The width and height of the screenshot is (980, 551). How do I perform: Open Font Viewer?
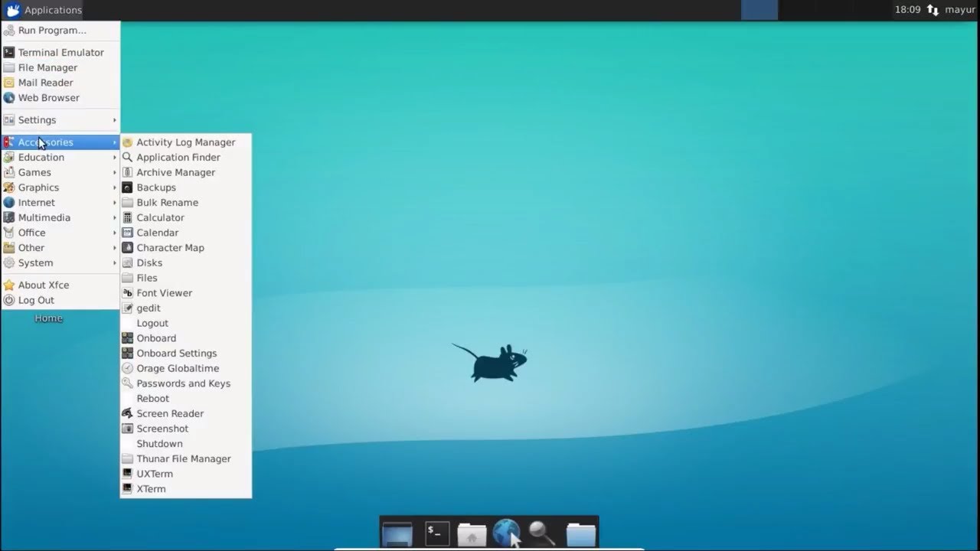pos(186,293)
